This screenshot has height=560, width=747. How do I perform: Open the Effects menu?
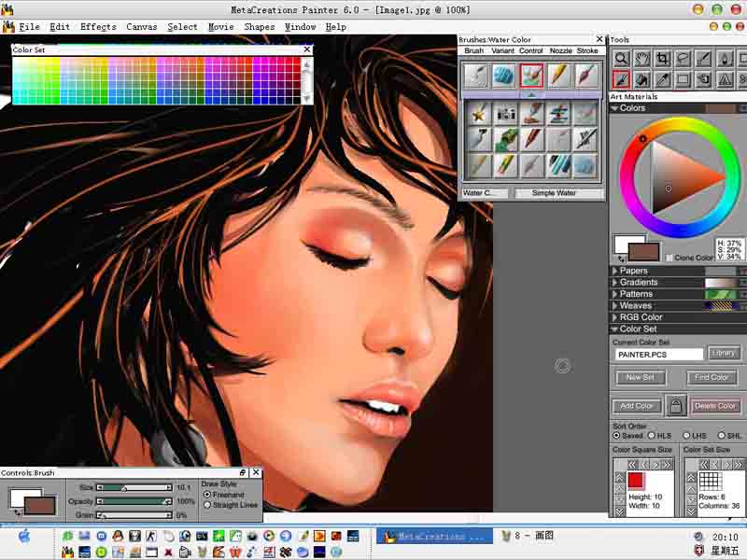pos(98,27)
